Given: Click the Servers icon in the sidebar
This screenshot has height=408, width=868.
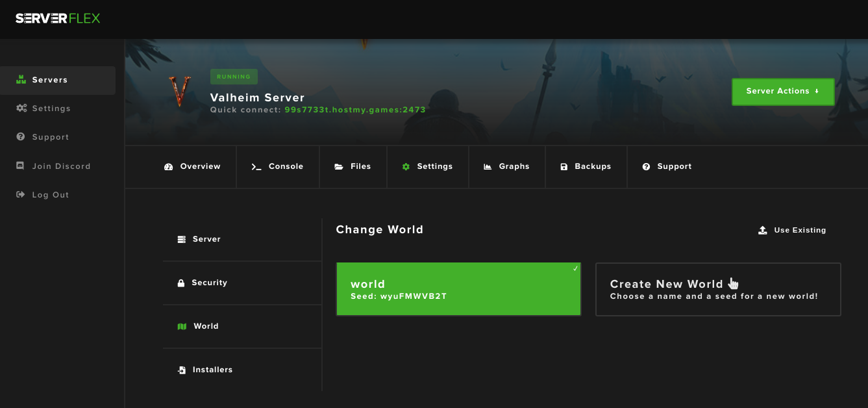Looking at the screenshot, I should pos(21,80).
